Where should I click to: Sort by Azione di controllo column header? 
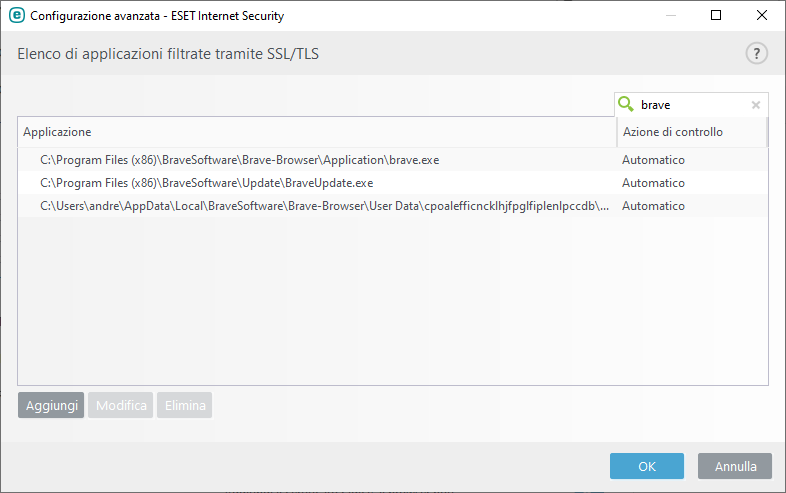tap(691, 132)
